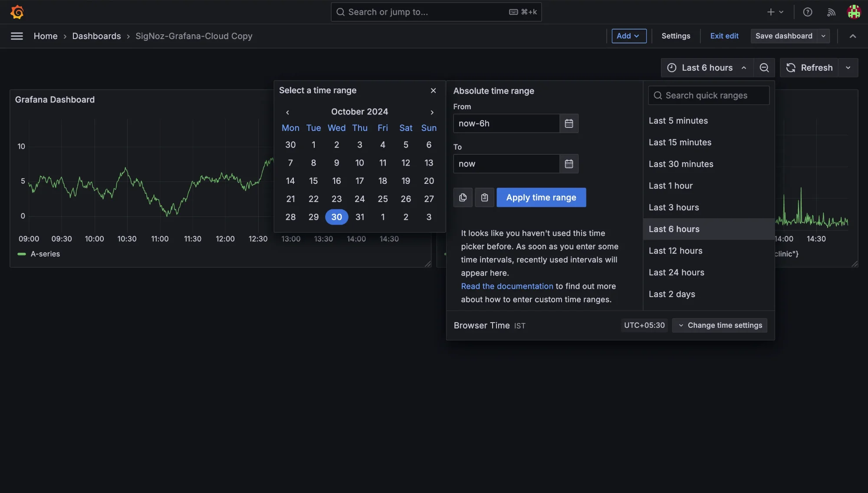Open the From field calendar icon
868x493 pixels.
[x=569, y=124]
